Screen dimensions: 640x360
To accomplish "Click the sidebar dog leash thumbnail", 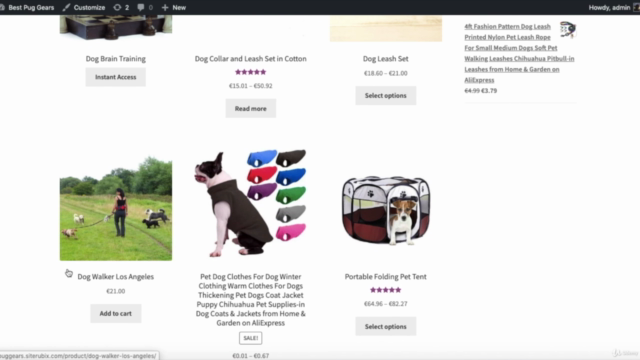I will [x=568, y=29].
